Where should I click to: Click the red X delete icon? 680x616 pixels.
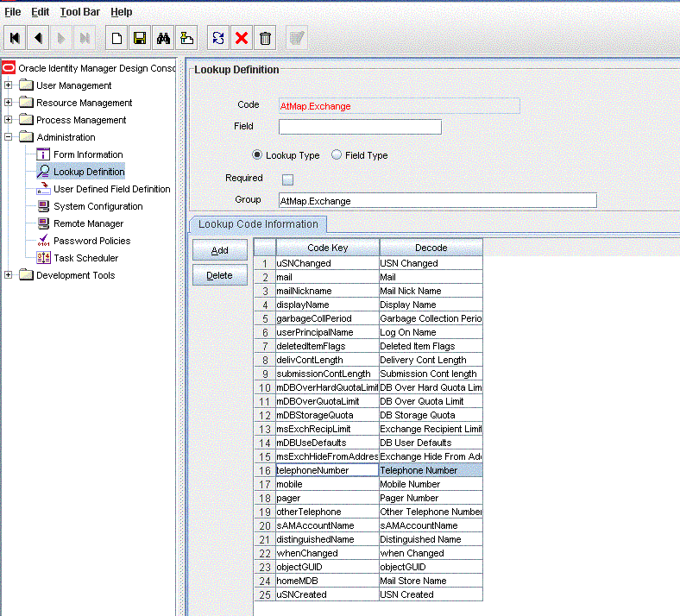click(x=242, y=38)
